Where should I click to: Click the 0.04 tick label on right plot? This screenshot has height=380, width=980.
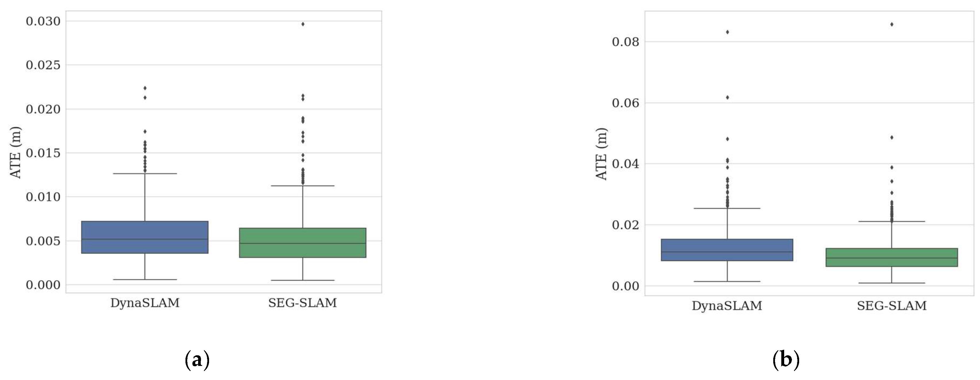click(625, 164)
